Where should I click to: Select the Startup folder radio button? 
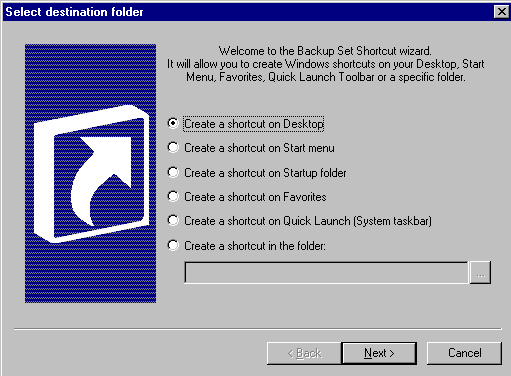(173, 172)
